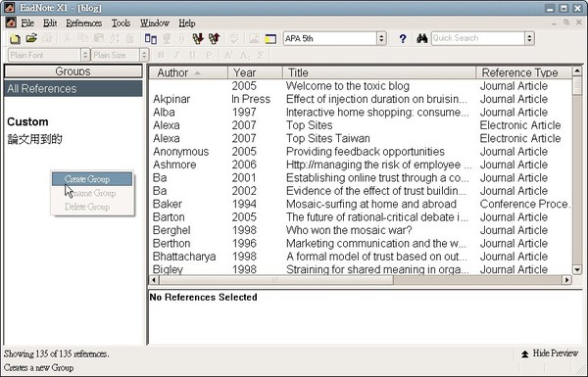Open the Quick Search dropdown arrow

(x=529, y=38)
